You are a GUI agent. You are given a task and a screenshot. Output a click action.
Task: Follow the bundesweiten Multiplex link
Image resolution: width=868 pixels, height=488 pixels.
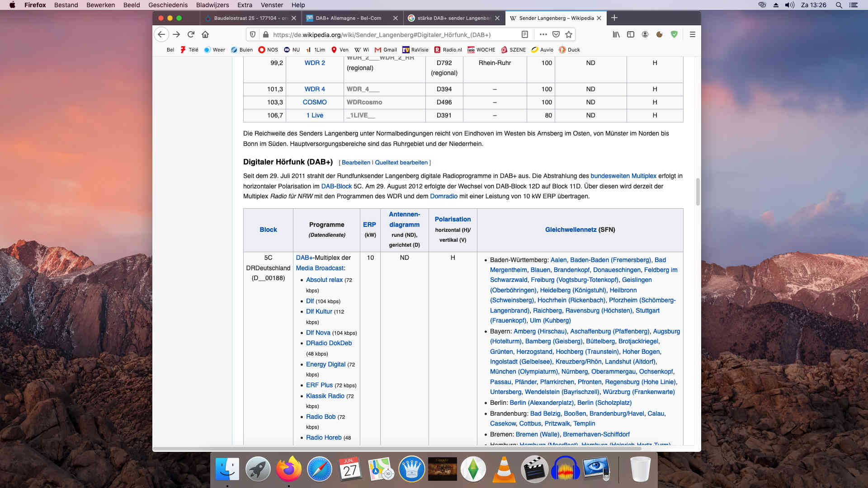pyautogui.click(x=623, y=176)
